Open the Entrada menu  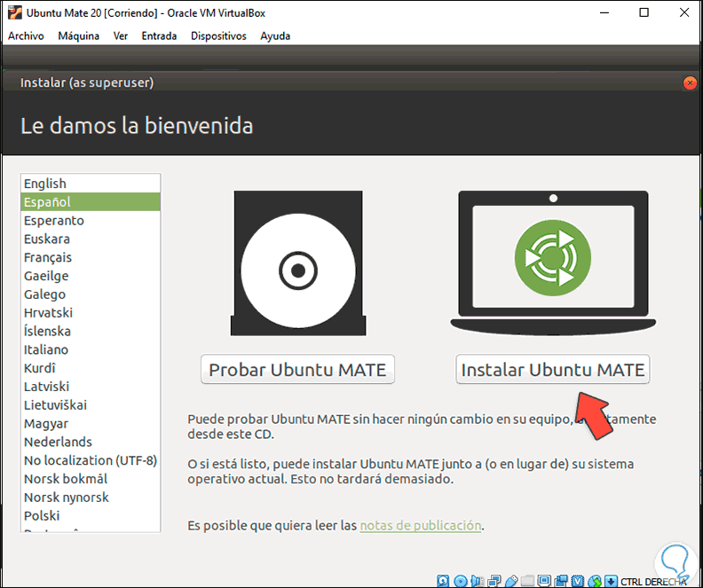tap(159, 35)
